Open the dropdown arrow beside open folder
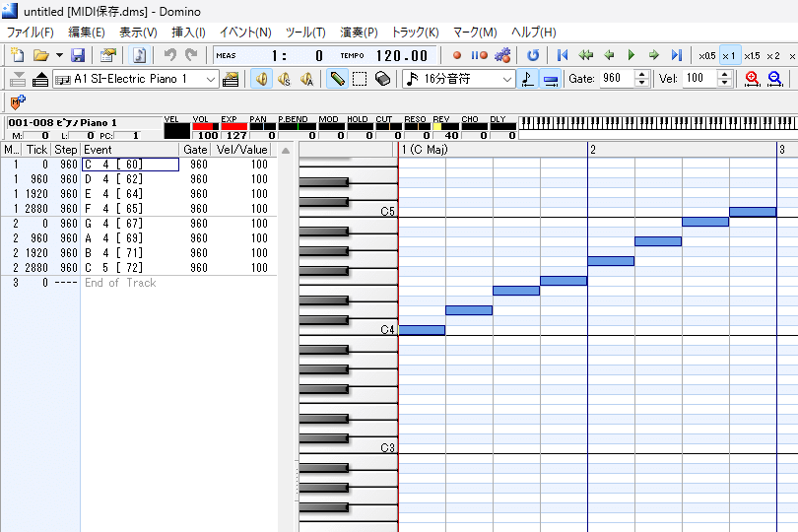 (x=58, y=55)
